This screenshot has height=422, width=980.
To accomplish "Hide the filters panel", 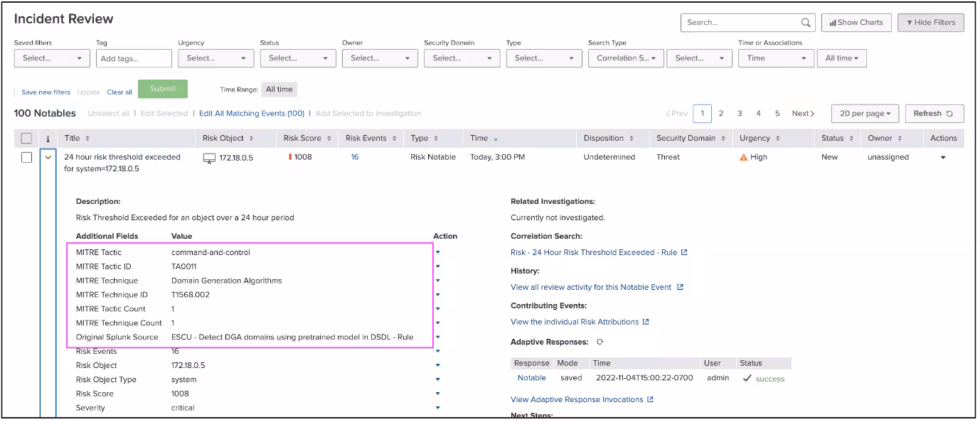I will tap(930, 23).
